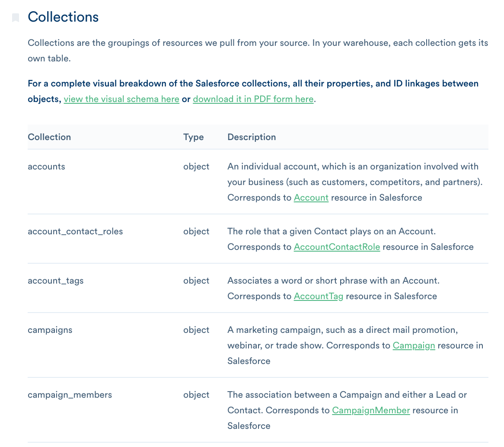The image size is (504, 447).
Task: Select the campaigns collection name
Action: tap(50, 330)
